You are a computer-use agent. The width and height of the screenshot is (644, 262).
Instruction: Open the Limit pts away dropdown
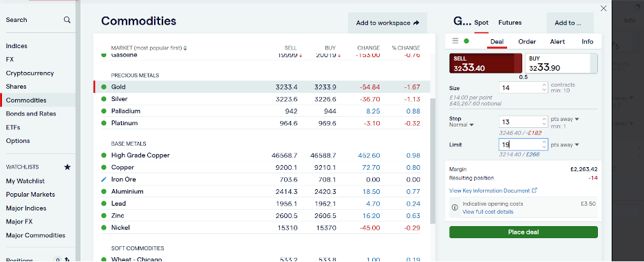565,144
